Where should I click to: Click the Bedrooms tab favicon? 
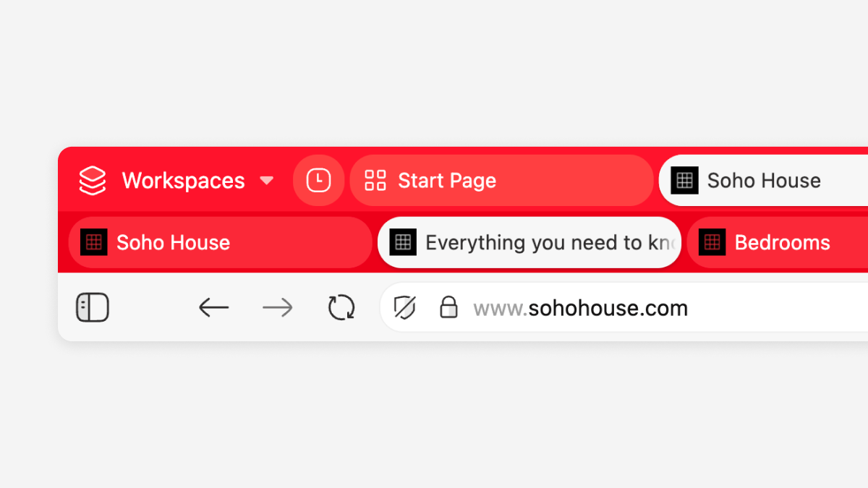[712, 242]
